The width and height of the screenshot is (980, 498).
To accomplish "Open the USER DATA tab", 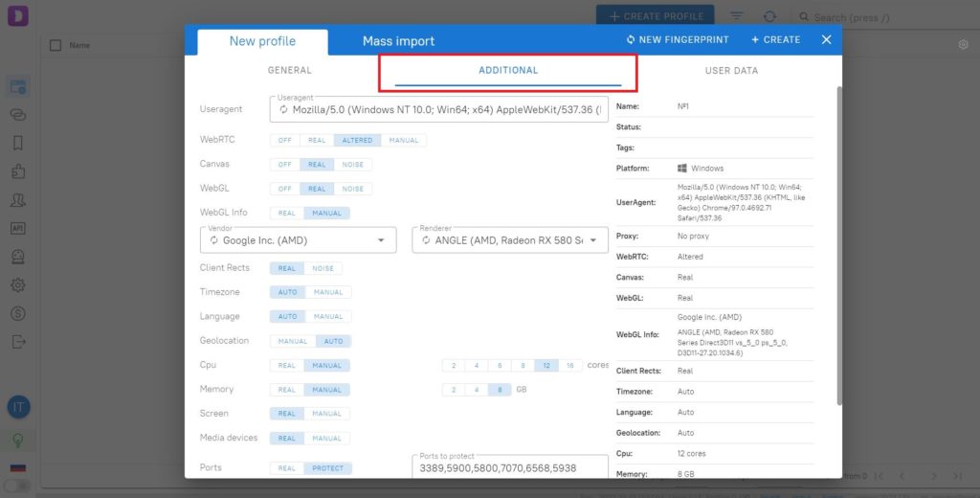I will click(x=731, y=71).
